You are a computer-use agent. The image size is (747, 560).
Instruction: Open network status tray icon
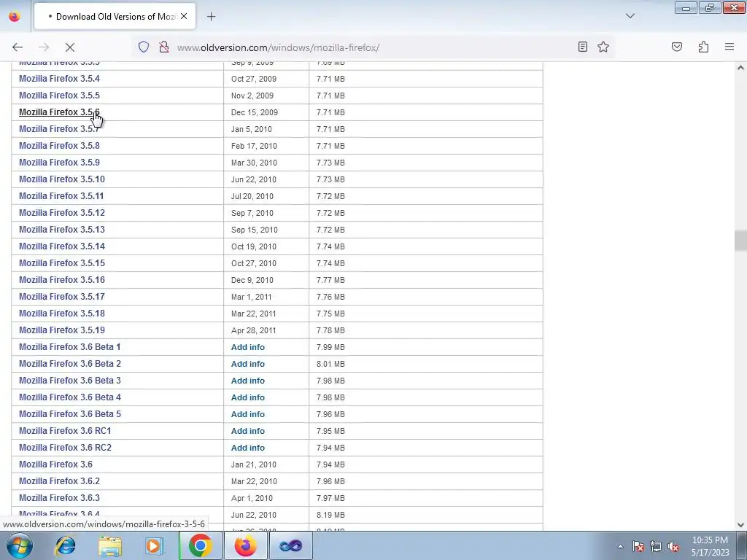[656, 546]
